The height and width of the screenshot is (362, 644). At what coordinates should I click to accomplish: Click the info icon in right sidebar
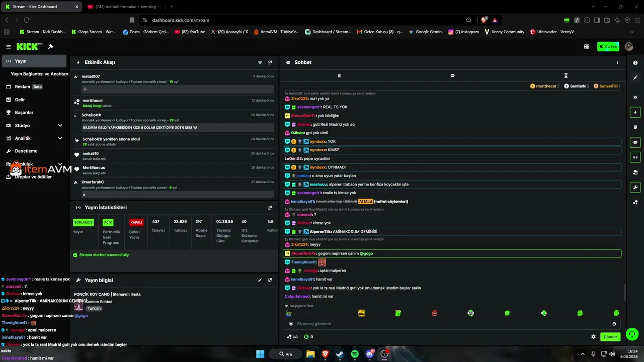[635, 63]
